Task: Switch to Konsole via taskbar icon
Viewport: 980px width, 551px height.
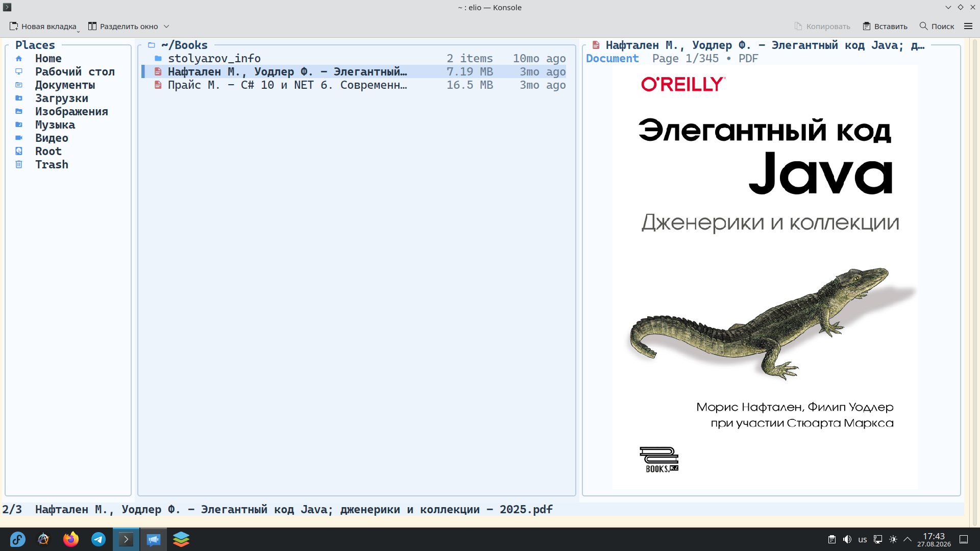Action: [126, 539]
